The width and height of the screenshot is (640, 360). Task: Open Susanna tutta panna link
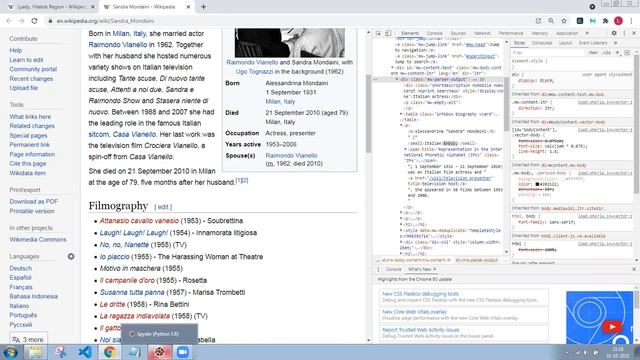tap(132, 293)
